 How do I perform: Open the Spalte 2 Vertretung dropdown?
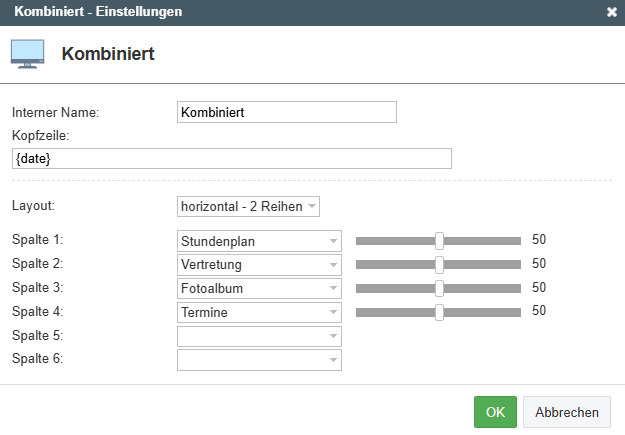(259, 265)
